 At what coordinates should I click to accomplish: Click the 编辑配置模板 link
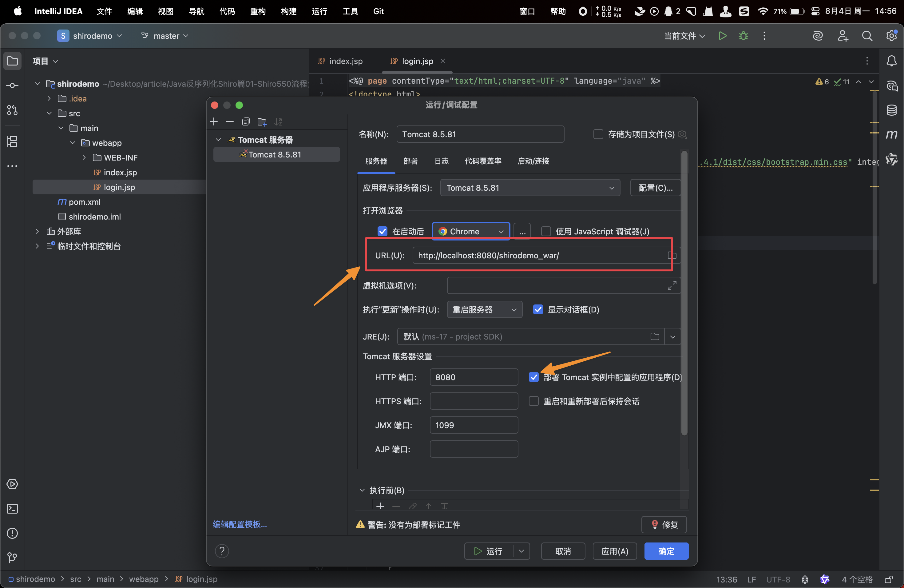point(240,524)
